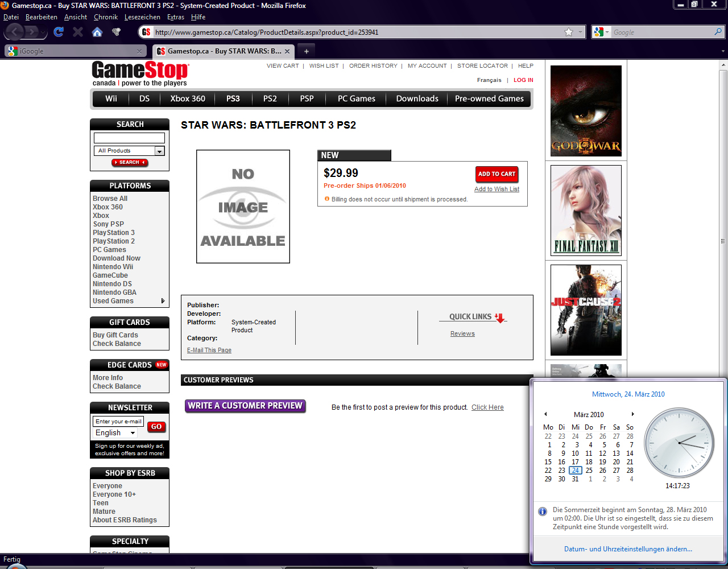Click WRITE A CUSTOMER PREVIEW button
This screenshot has width=728, height=569.
tap(245, 406)
